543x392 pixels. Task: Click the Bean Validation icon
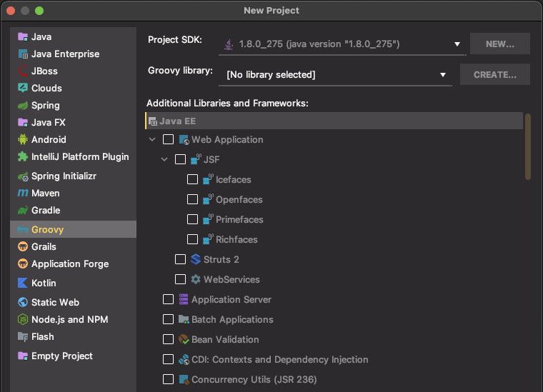(184, 339)
